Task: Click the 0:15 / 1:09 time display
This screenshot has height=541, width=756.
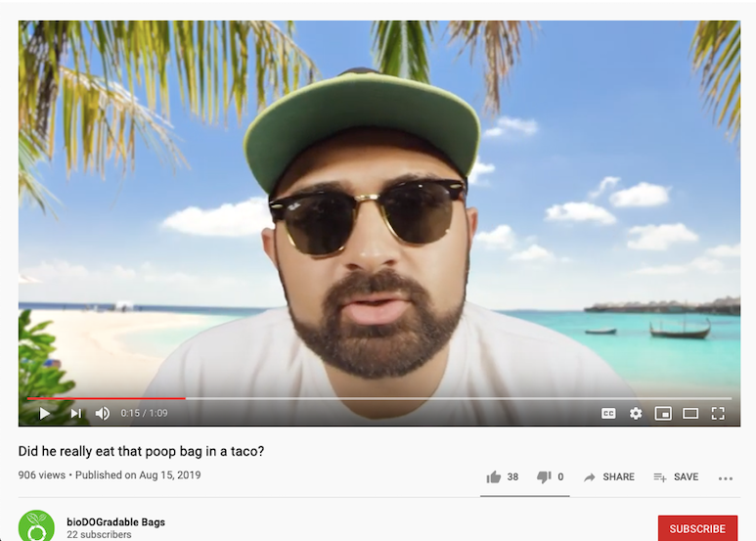Action: 144,413
